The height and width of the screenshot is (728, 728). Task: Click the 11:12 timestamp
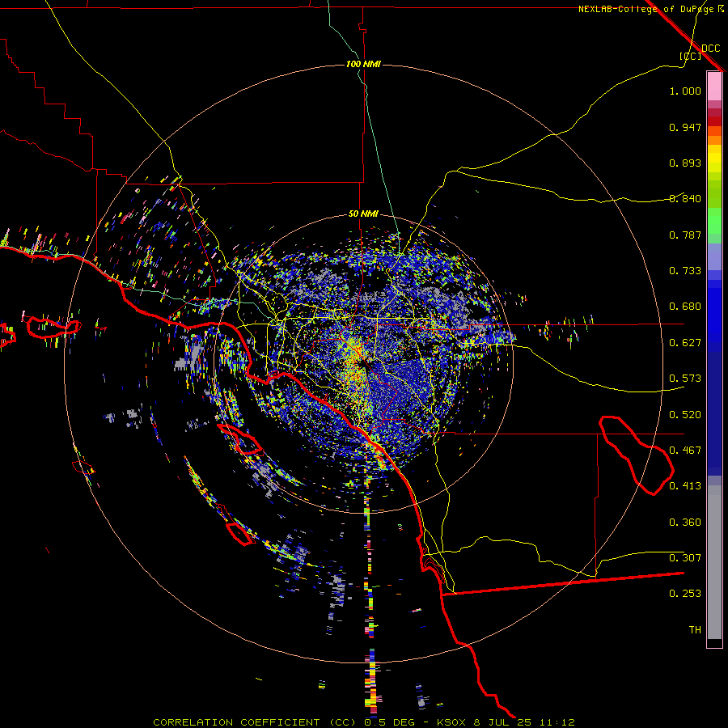coord(557,722)
